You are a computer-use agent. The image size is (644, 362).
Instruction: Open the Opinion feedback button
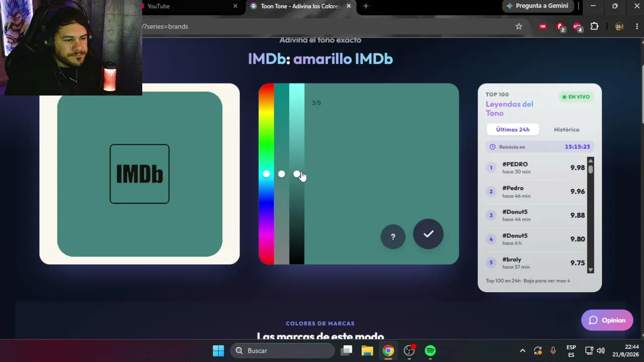pyautogui.click(x=607, y=320)
